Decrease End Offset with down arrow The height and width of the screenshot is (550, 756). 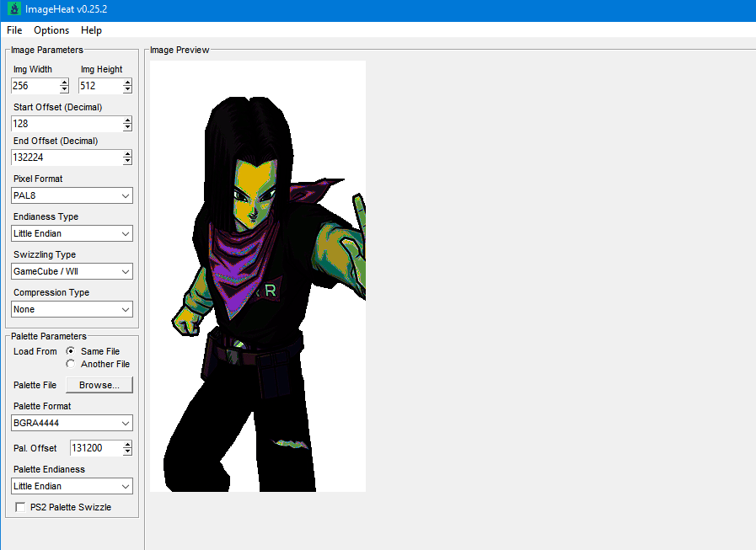pos(127,161)
